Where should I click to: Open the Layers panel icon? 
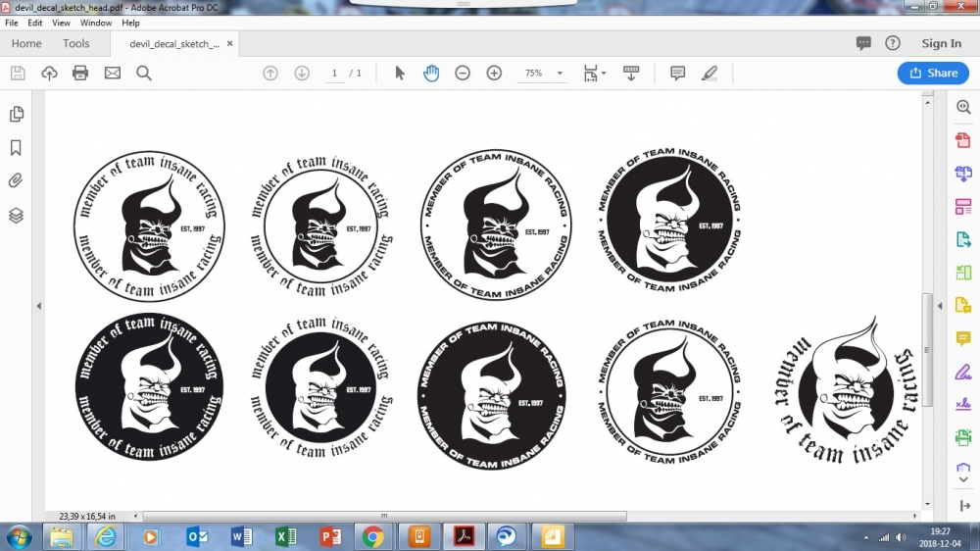[x=16, y=215]
